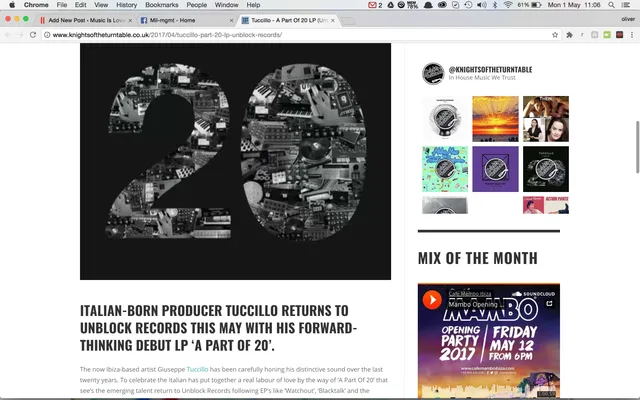Click the article headline about Tuccillo
The image size is (640, 400).
[218, 328]
